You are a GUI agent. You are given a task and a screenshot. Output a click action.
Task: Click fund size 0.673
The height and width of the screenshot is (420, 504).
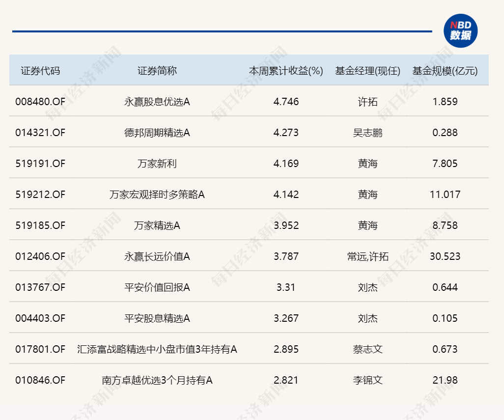pos(445,349)
